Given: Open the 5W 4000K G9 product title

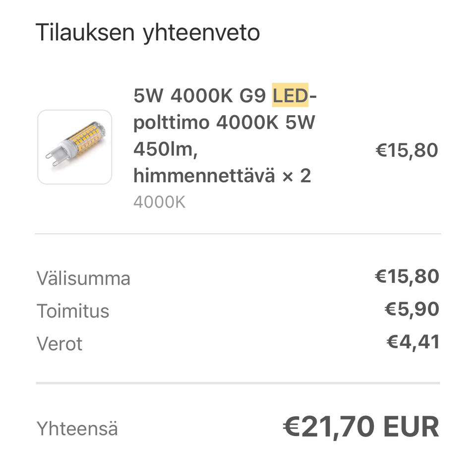Looking at the screenshot, I should [x=224, y=135].
